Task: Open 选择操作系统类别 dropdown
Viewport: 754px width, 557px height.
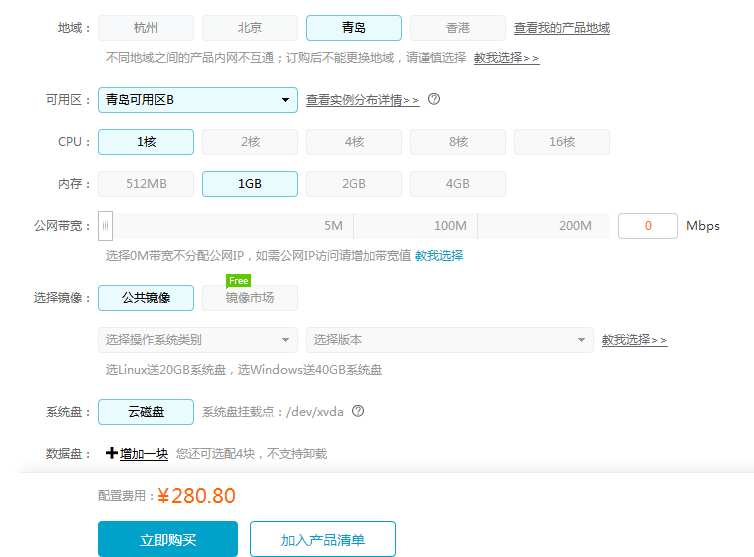Action: pyautogui.click(x=198, y=340)
